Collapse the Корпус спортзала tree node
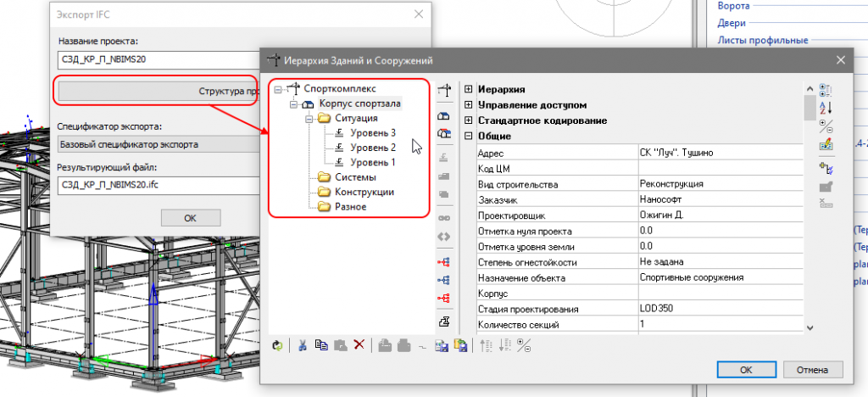 pos(293,103)
